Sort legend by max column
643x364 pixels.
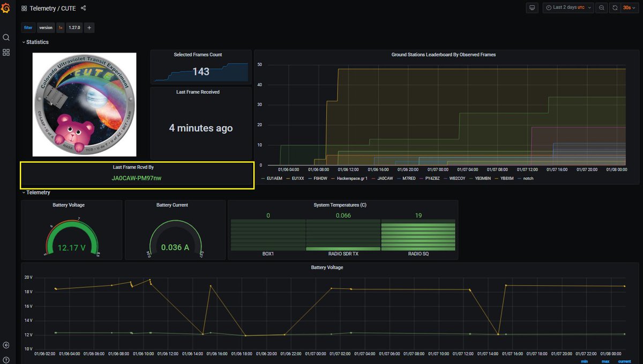[x=605, y=361]
